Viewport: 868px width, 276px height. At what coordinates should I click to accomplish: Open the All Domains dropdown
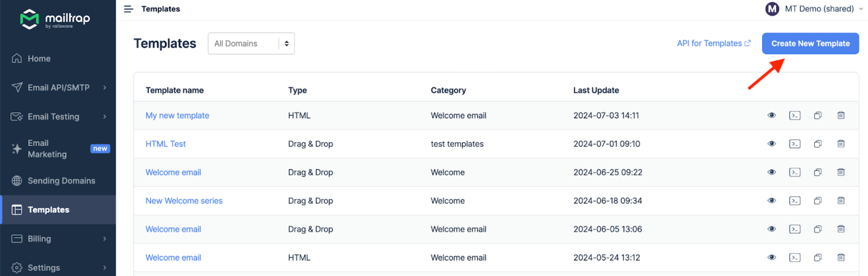[251, 43]
